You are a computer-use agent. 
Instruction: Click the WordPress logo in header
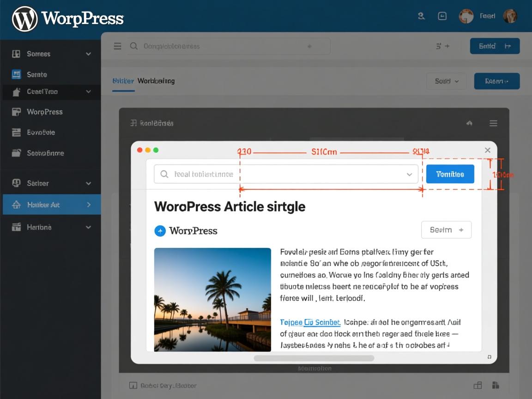click(x=24, y=19)
